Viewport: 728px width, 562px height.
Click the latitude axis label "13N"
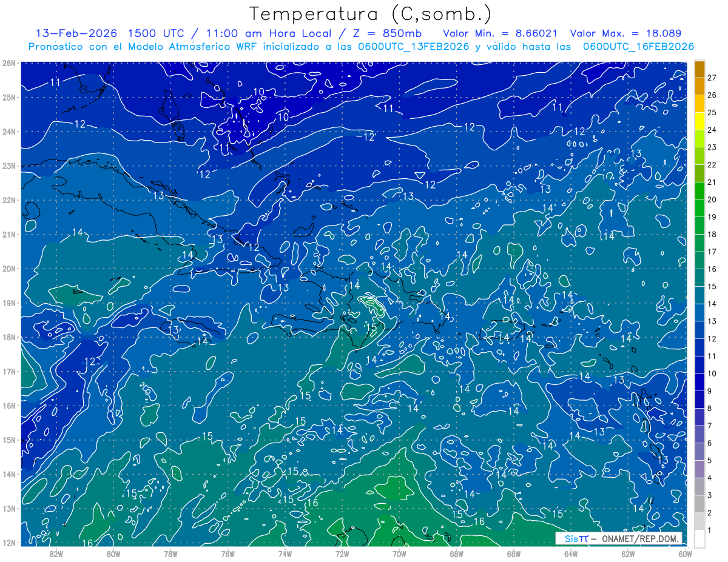pos(8,509)
